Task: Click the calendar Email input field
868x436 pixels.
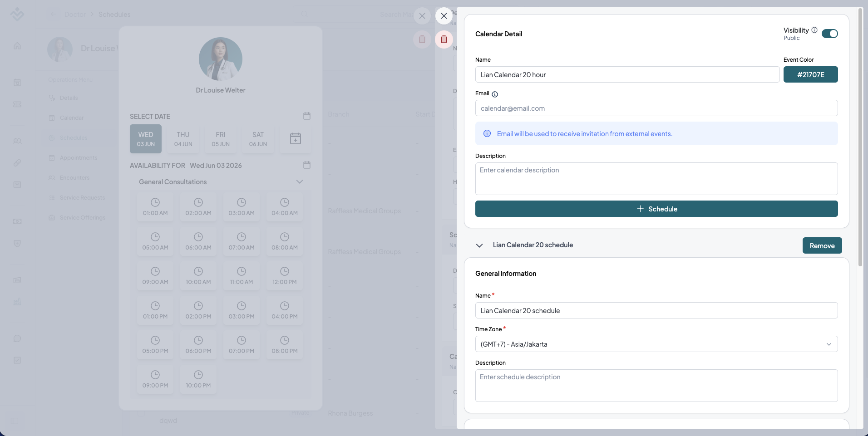Action: [656, 108]
